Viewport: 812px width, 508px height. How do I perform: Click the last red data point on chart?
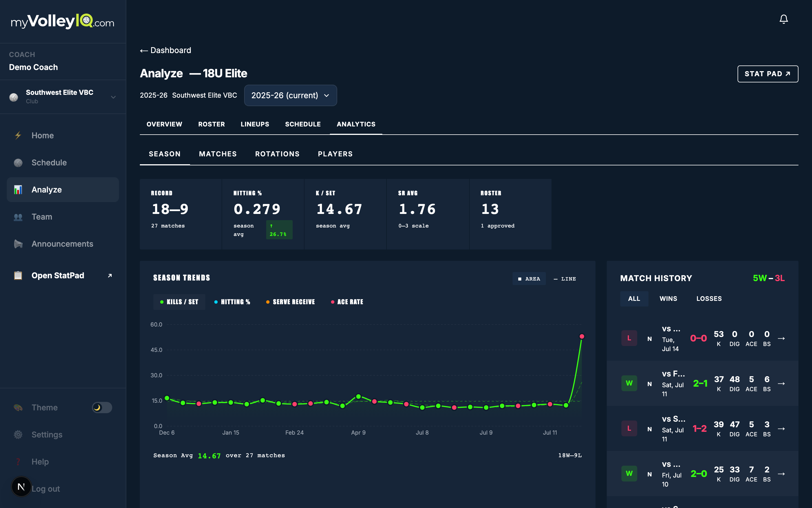click(x=582, y=336)
